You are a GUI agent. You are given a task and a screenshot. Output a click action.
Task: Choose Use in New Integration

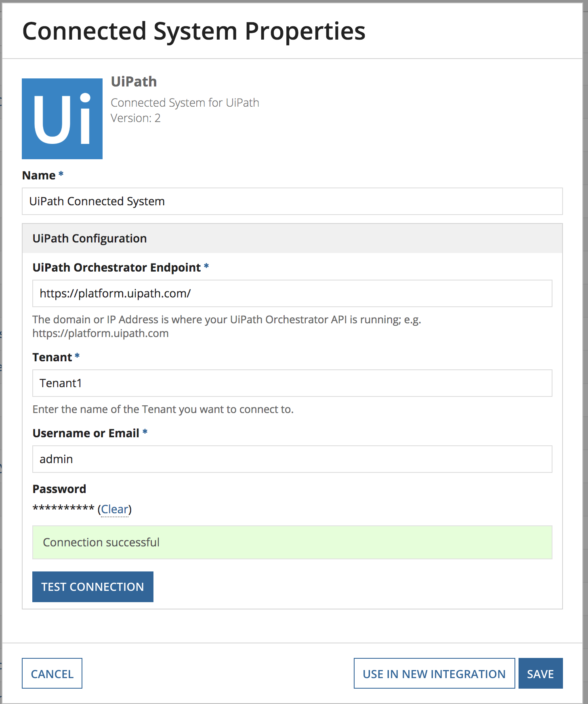(x=434, y=673)
